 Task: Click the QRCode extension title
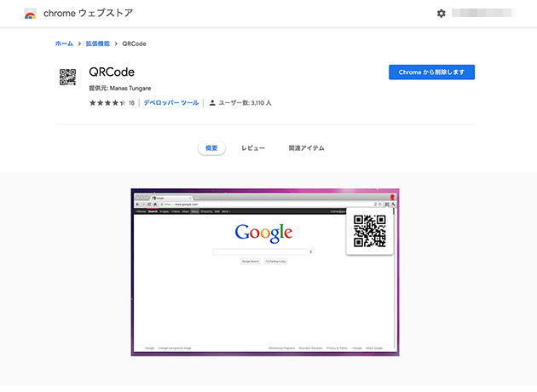(x=112, y=72)
